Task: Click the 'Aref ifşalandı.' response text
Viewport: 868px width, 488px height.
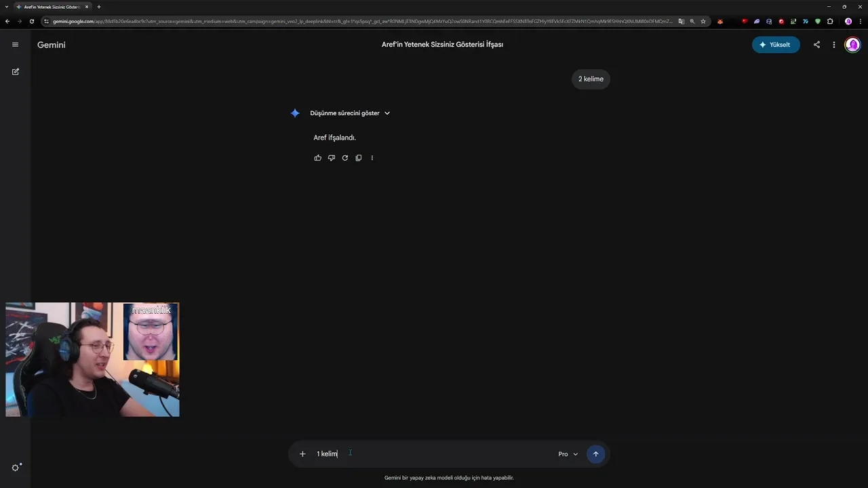Action: 334,138
